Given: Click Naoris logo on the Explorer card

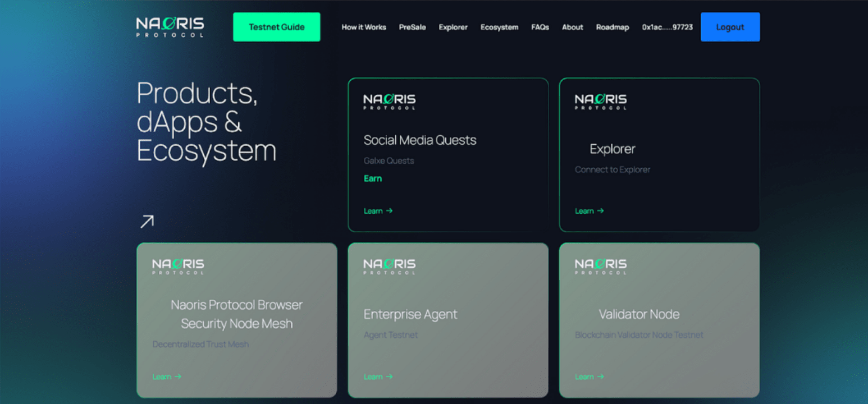Looking at the screenshot, I should 601,102.
